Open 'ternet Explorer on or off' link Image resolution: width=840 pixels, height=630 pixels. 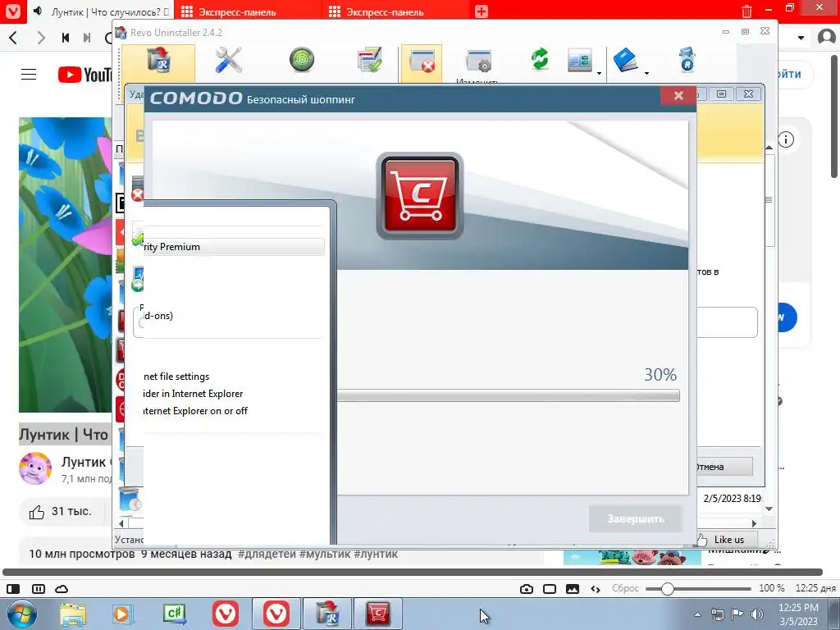[x=195, y=411]
